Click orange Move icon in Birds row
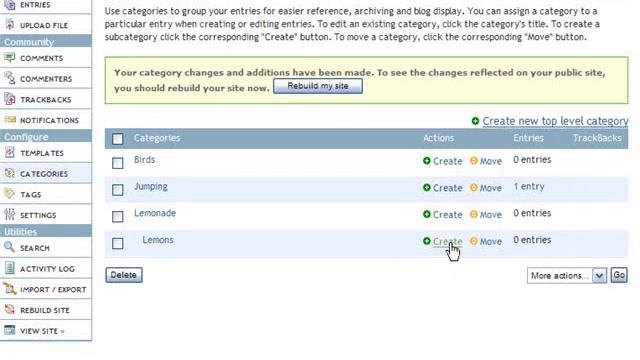The width and height of the screenshot is (640, 360). (x=474, y=161)
